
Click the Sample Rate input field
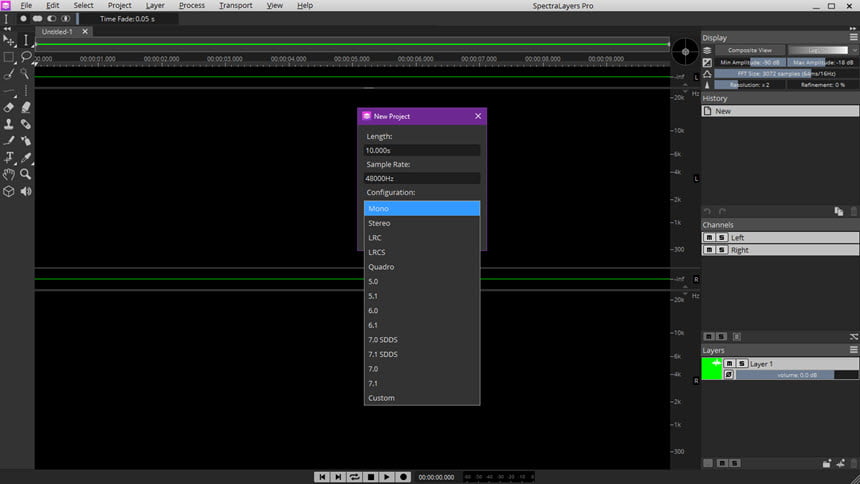[422, 178]
